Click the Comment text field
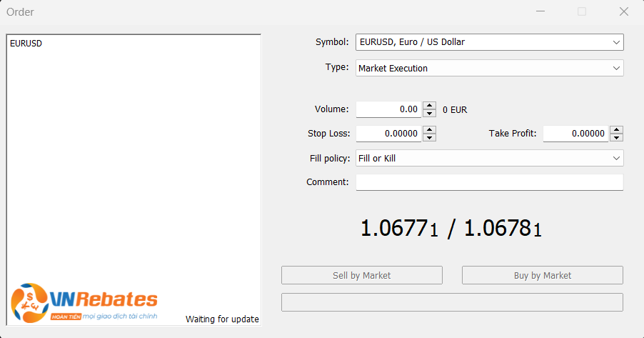This screenshot has height=338, width=644. click(x=490, y=182)
